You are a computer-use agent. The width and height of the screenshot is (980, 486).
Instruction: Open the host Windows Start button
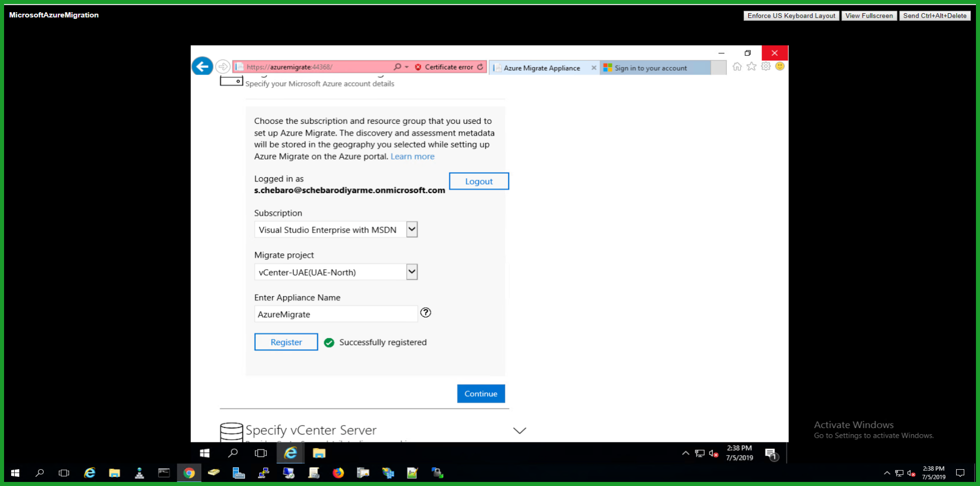15,473
